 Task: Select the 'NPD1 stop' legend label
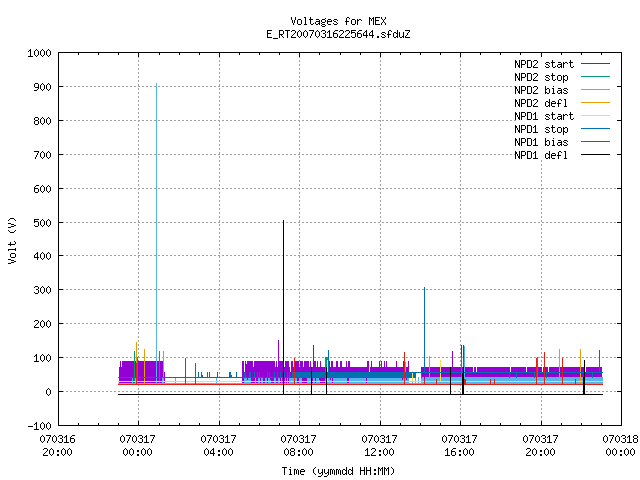coord(541,129)
